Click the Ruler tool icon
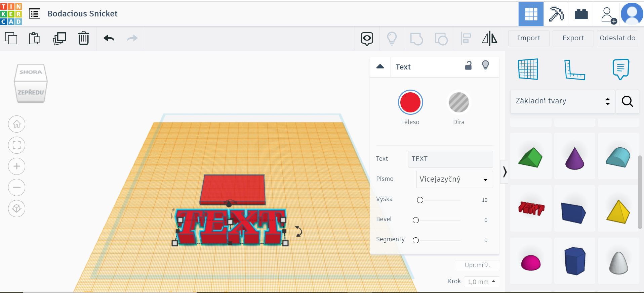This screenshot has height=293, width=644. tap(574, 70)
